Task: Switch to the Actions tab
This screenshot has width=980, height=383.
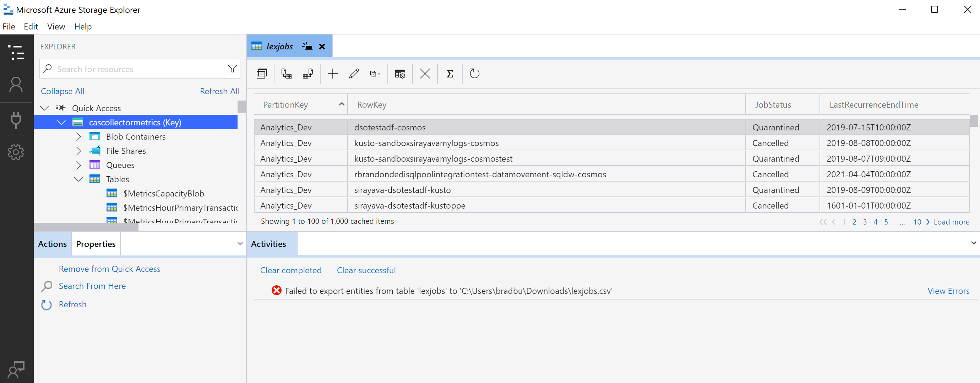Action: (x=52, y=244)
